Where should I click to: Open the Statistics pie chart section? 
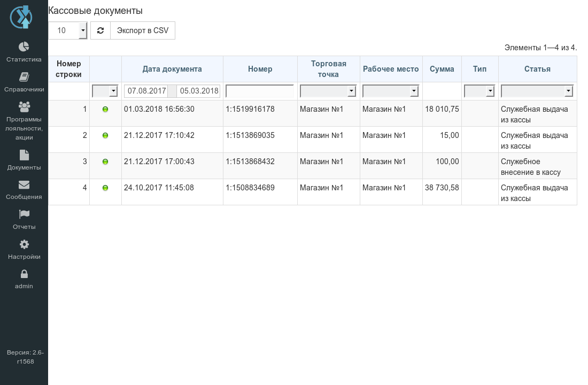click(24, 47)
